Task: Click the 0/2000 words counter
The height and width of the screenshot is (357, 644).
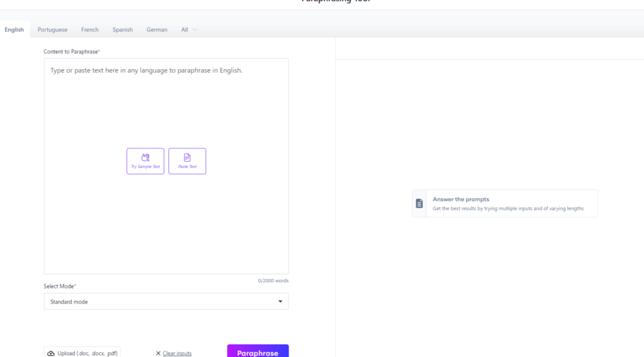Action: point(273,281)
